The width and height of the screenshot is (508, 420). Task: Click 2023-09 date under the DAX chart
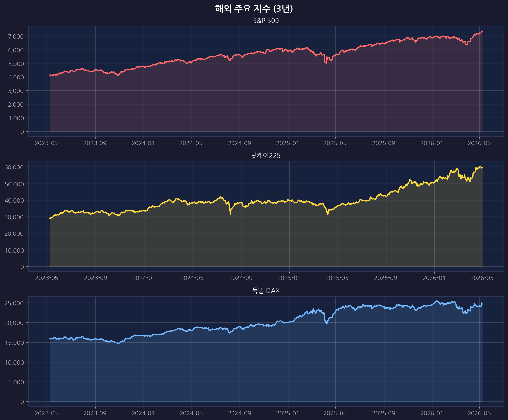95,413
